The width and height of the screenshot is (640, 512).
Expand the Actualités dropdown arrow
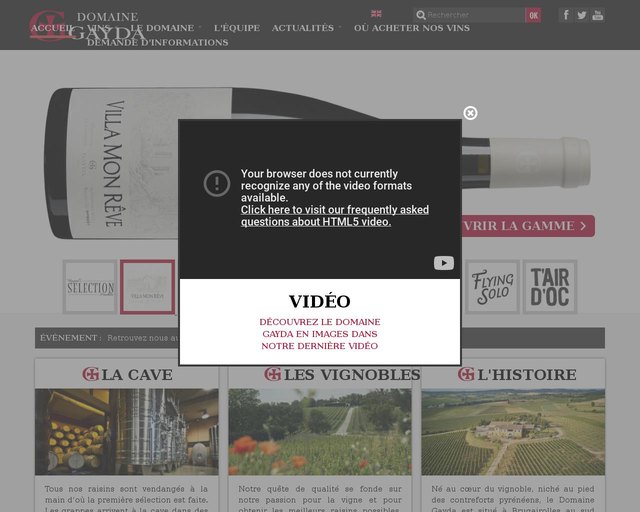[x=340, y=27]
